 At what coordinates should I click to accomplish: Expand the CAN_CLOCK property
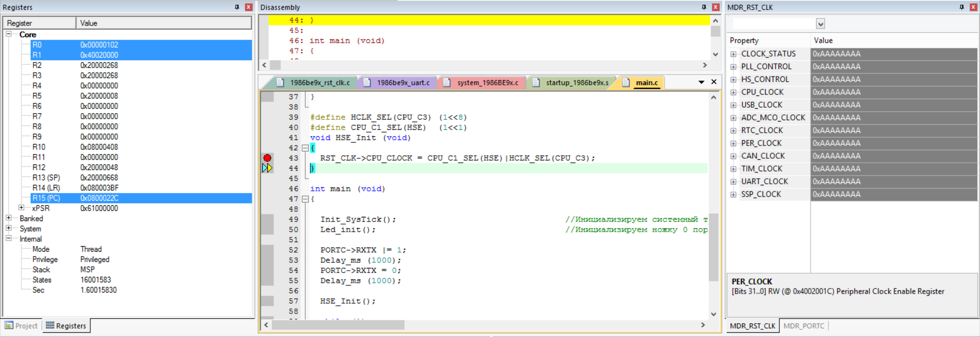pyautogui.click(x=733, y=156)
